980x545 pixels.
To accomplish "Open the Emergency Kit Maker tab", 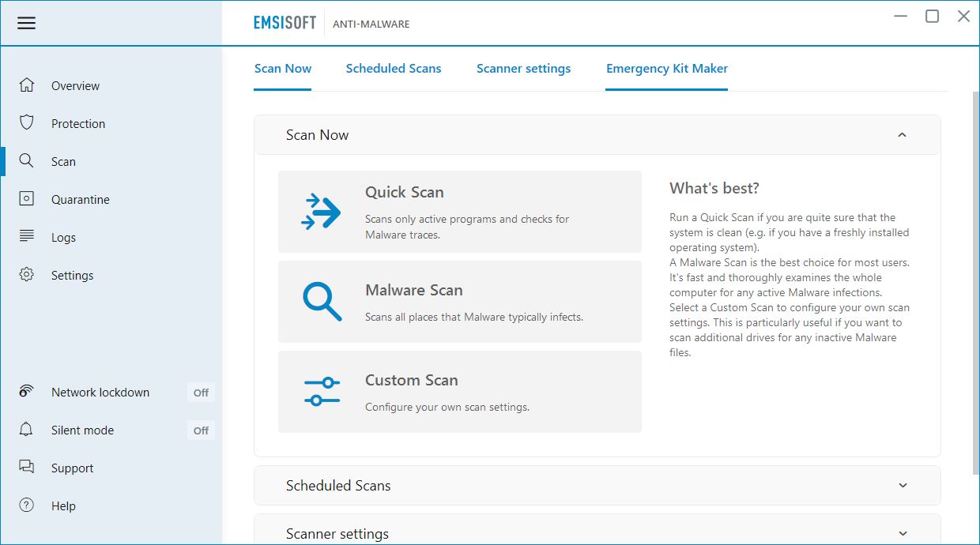I will pos(667,69).
